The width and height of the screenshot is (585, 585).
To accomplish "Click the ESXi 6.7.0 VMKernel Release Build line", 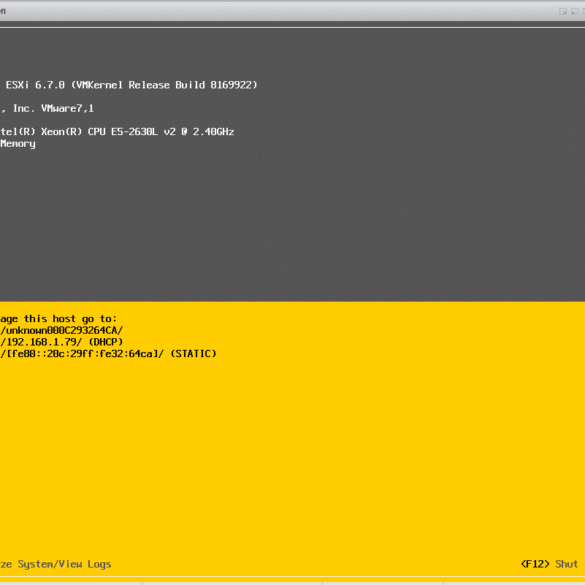I will [131, 85].
